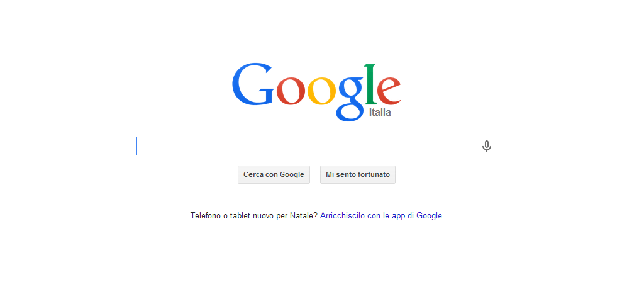
Task: Click the first red o in logo
Action: [x=291, y=91]
